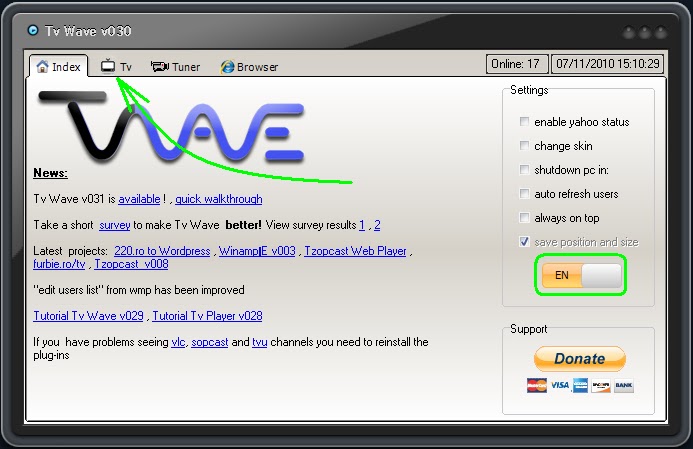Click the BANK payment icon
Screen dimensions: 693x449
tap(624, 385)
